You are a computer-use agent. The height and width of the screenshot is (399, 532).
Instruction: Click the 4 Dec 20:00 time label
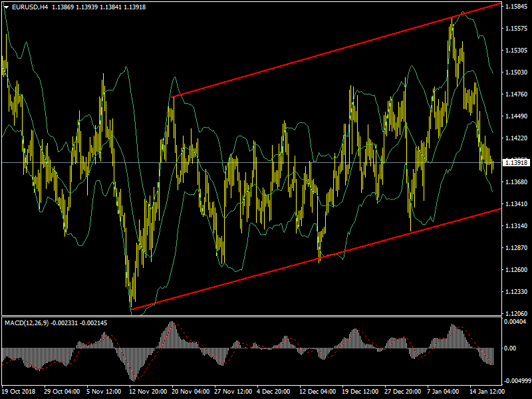click(275, 392)
